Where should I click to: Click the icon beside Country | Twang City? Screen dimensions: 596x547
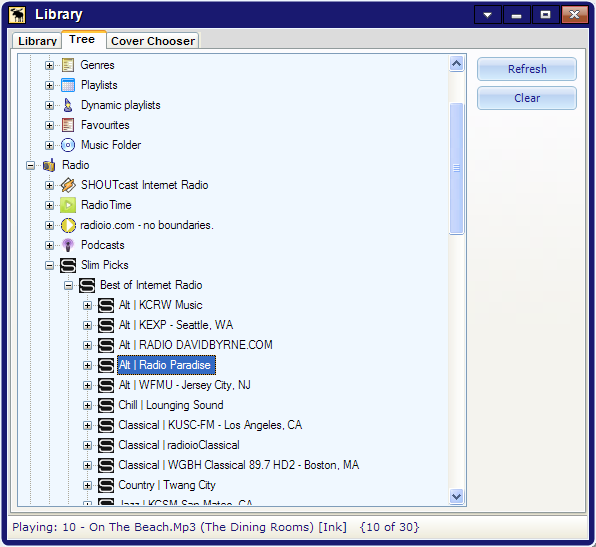click(x=106, y=485)
